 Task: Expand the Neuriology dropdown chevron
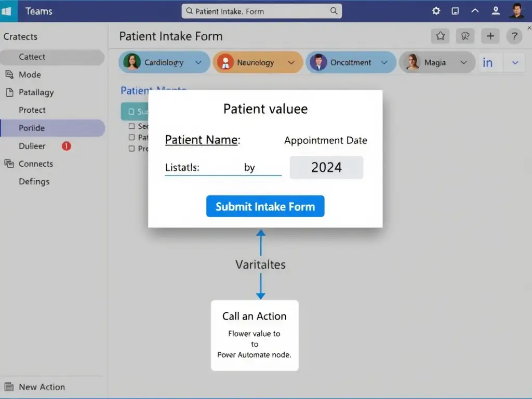[291, 62]
